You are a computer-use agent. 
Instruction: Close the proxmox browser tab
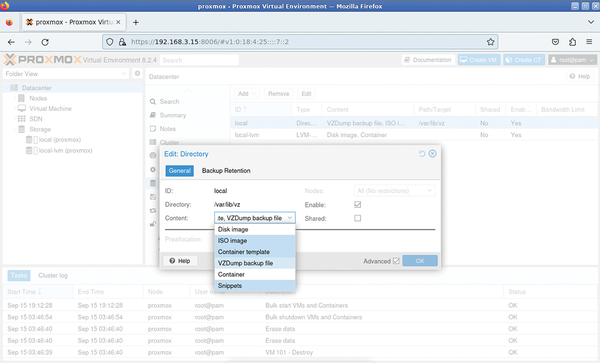(x=118, y=22)
